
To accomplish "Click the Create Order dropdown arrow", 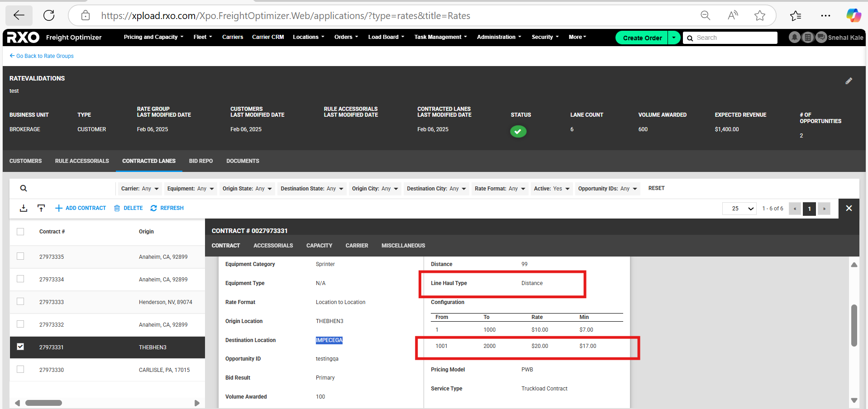I will [674, 38].
